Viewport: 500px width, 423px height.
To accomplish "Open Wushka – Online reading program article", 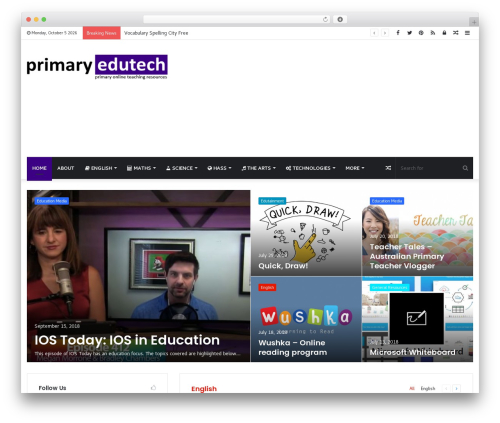I will pyautogui.click(x=292, y=347).
